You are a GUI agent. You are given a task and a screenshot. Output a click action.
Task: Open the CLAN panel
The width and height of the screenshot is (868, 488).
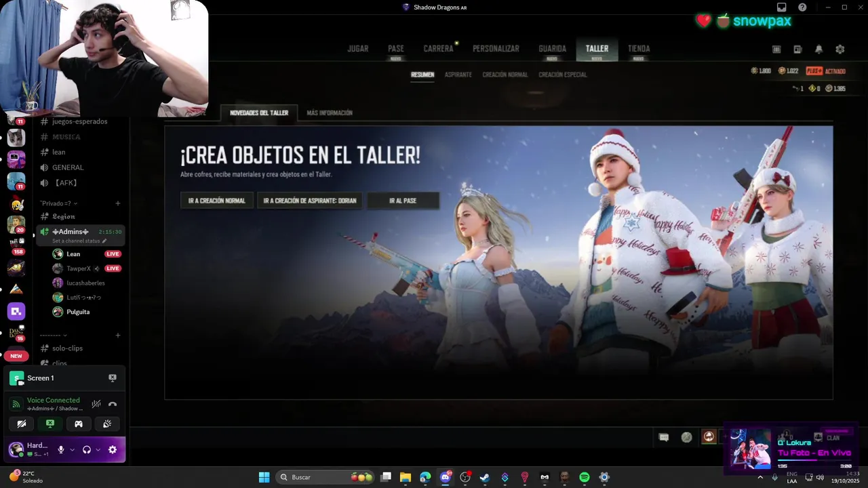tap(827, 438)
